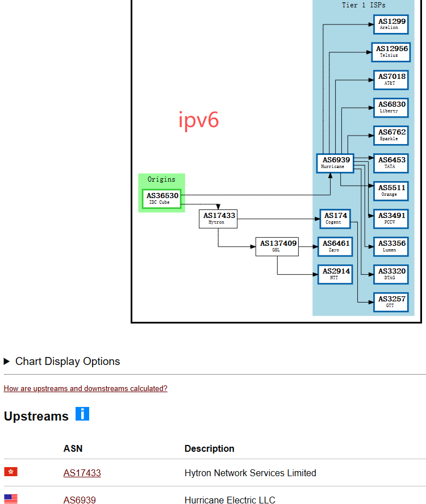426x504 pixels.
Task: Select the AS36530 IDC Cube origin node
Action: (x=161, y=199)
